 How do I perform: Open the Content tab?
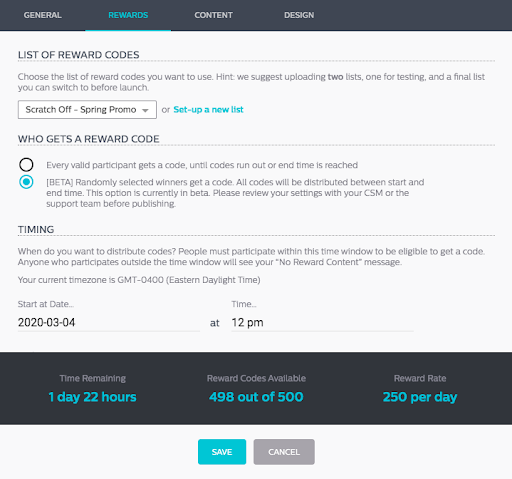point(213,15)
